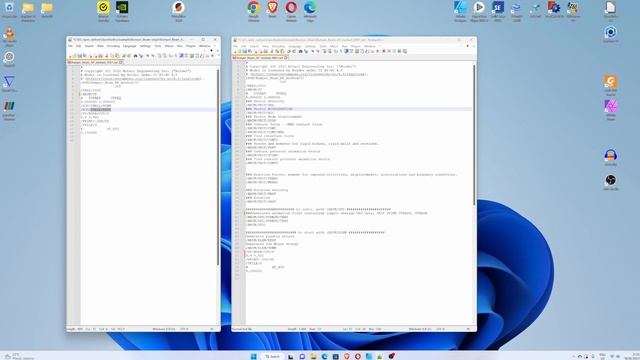
Task: Open NVIDIA desktop shortcut icon
Action: click(122, 8)
